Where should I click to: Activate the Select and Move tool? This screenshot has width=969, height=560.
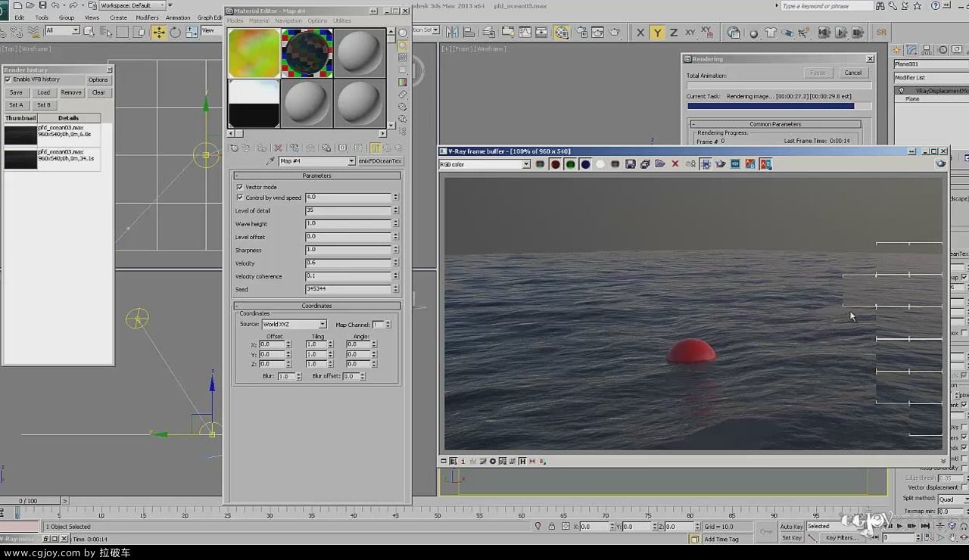pos(158,32)
